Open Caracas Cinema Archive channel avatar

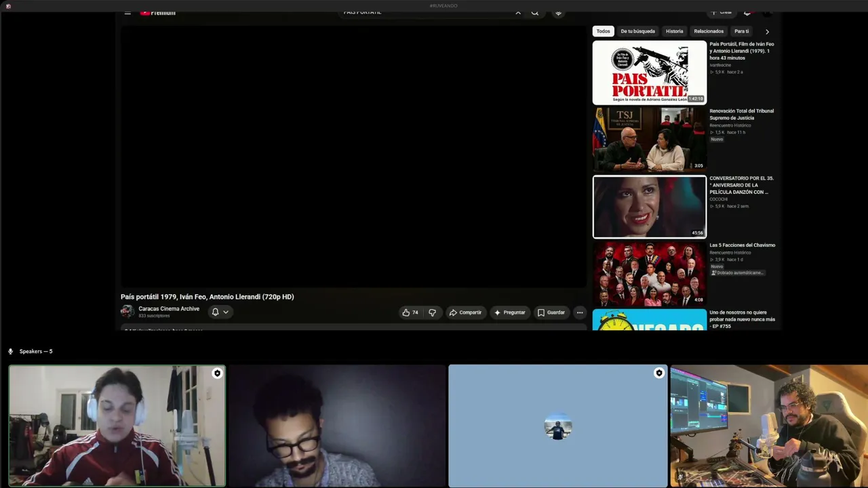(127, 312)
